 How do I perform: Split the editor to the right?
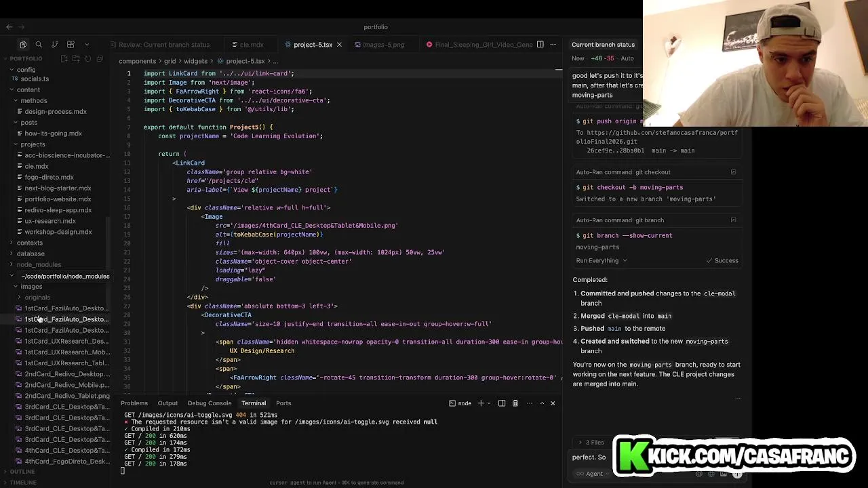[540, 45]
